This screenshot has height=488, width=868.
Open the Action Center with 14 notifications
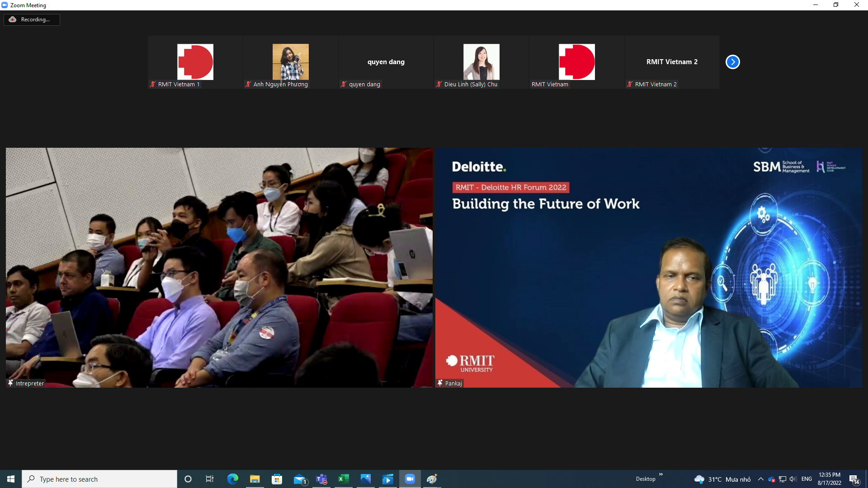coord(854,479)
